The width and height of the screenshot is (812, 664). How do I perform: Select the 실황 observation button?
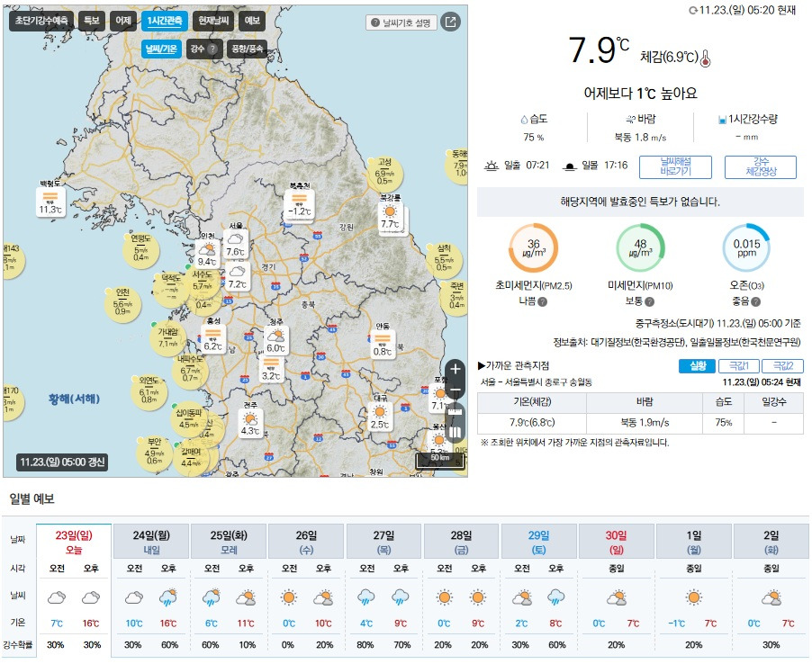[697, 366]
